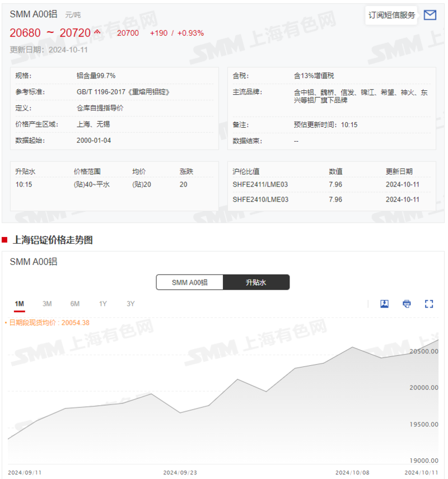This screenshot has width=448, height=479.
Task: Select the 3Y time range tab
Action: point(130,304)
